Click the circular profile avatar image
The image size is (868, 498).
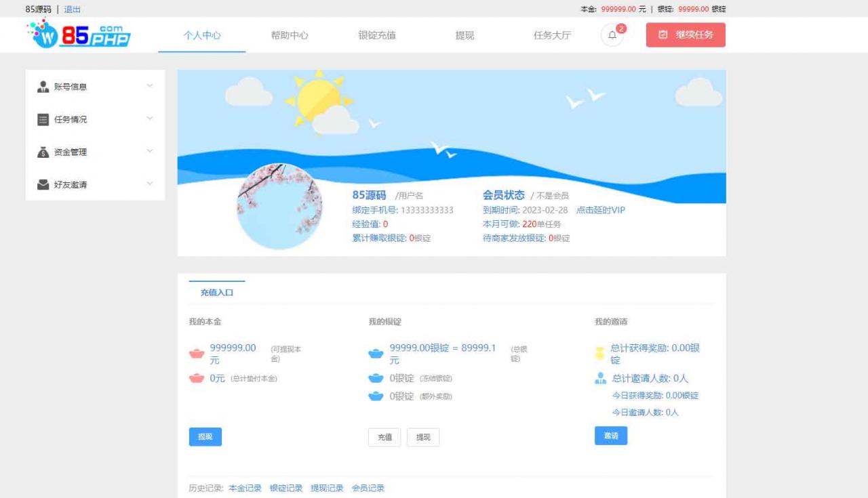[x=279, y=206]
